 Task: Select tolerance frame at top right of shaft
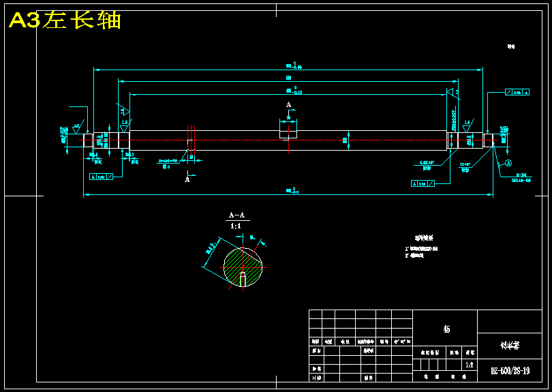point(517,92)
